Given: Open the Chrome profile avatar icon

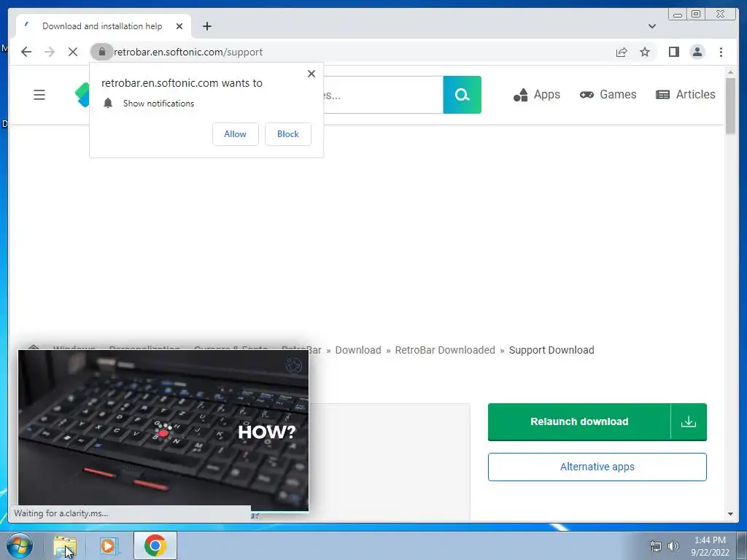Looking at the screenshot, I should (x=697, y=52).
